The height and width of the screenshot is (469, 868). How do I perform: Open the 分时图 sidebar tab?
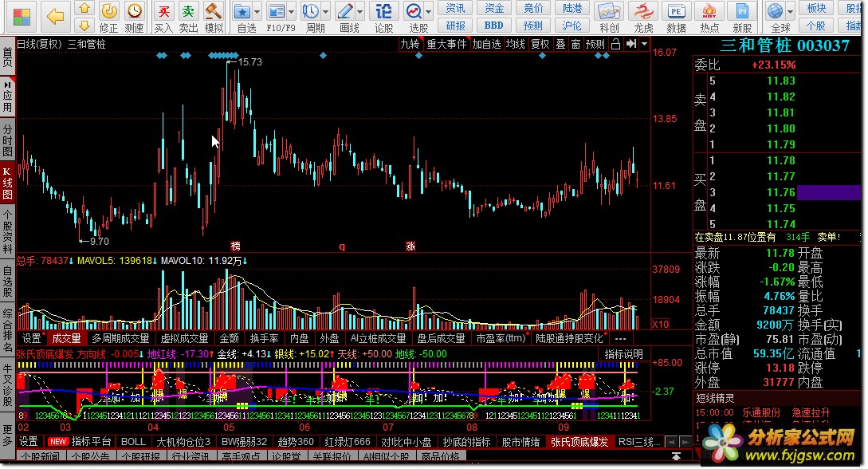point(7,140)
